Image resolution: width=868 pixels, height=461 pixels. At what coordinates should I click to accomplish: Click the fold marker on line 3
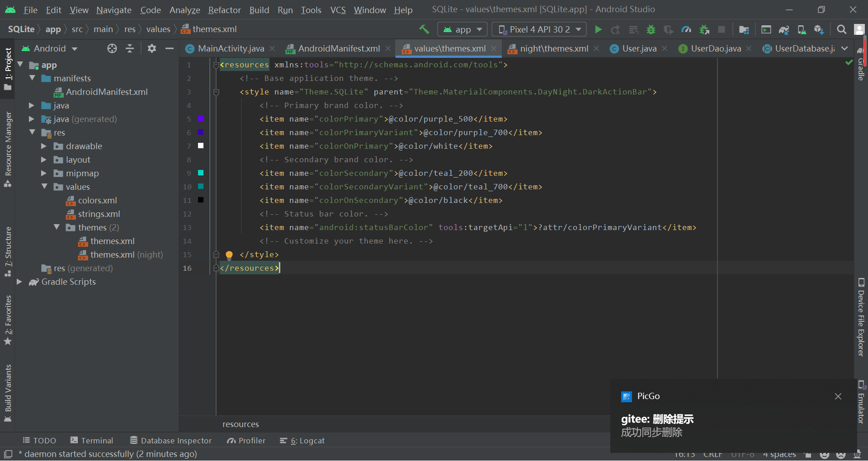[216, 92]
